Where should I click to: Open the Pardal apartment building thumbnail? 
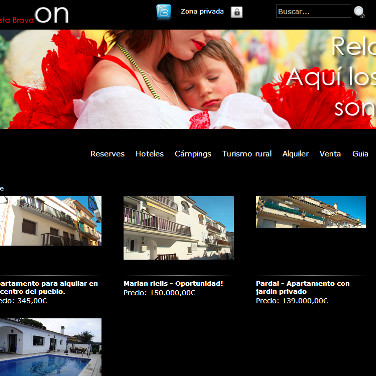pyautogui.click(x=311, y=212)
